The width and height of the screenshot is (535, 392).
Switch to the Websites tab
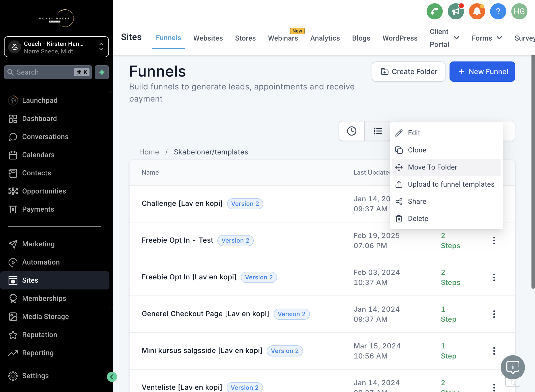[x=208, y=38]
